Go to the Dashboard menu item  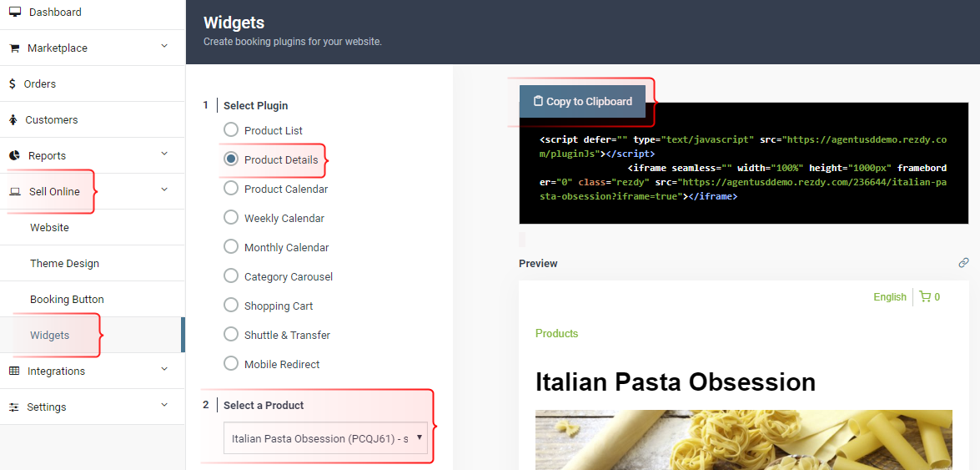pos(93,13)
